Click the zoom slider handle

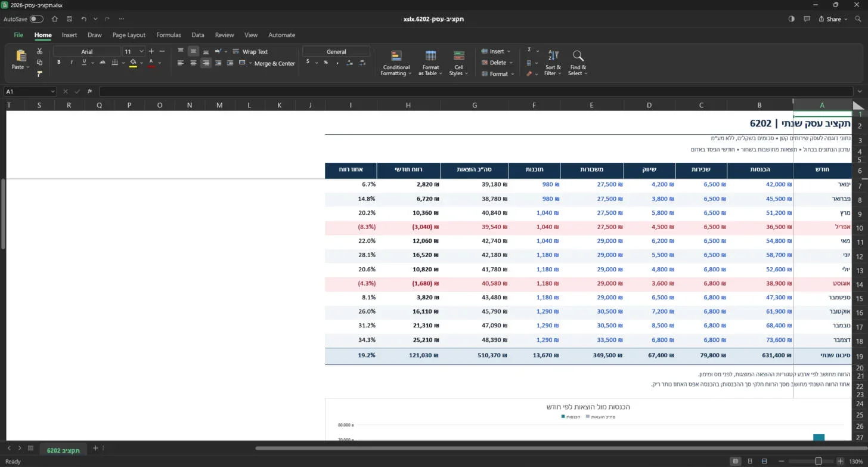click(x=819, y=461)
